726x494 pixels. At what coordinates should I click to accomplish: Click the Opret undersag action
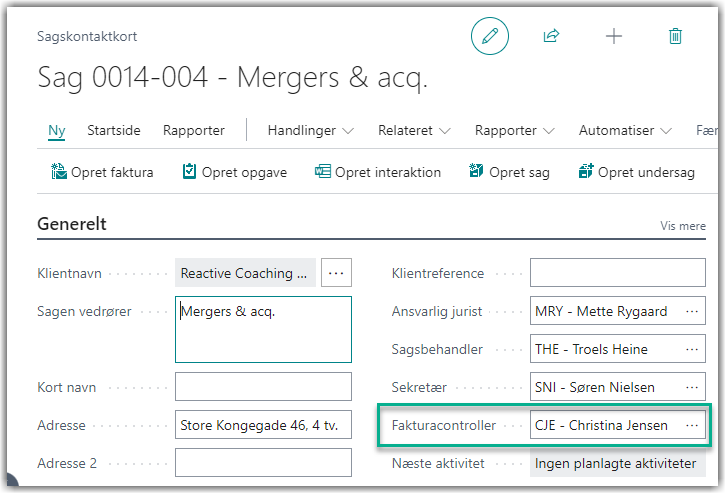click(x=636, y=172)
